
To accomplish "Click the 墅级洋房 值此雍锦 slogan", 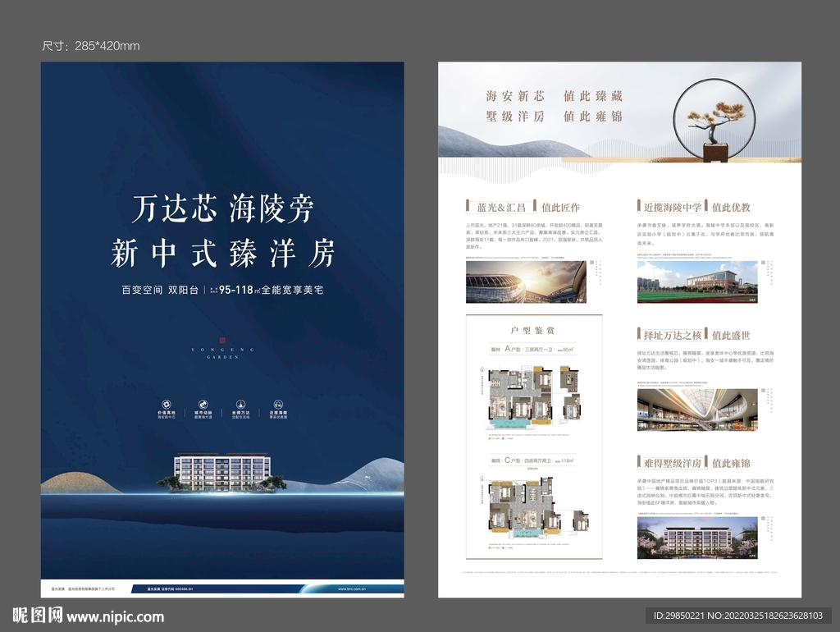I will 554,117.
